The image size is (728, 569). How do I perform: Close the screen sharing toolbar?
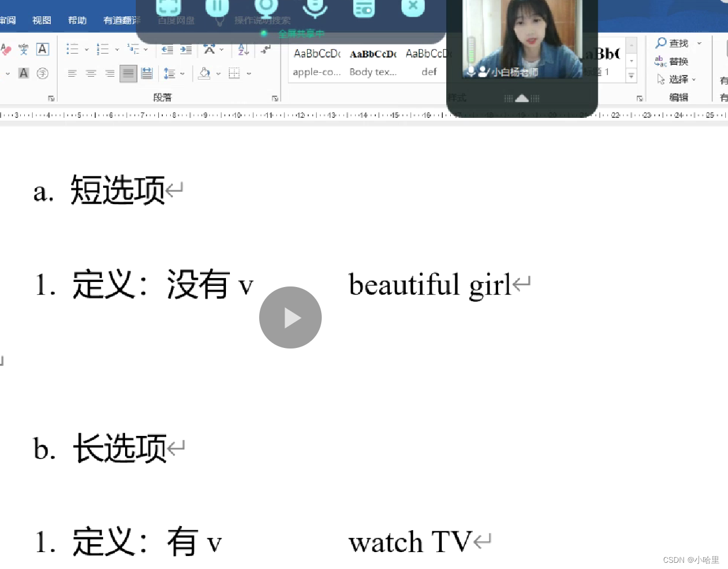[413, 7]
